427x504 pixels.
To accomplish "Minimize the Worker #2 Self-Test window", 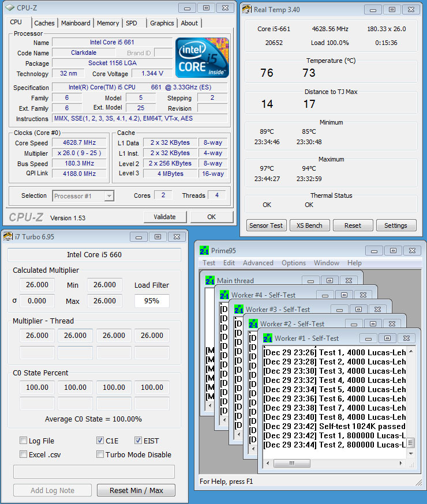I will pyautogui.click(x=354, y=324).
